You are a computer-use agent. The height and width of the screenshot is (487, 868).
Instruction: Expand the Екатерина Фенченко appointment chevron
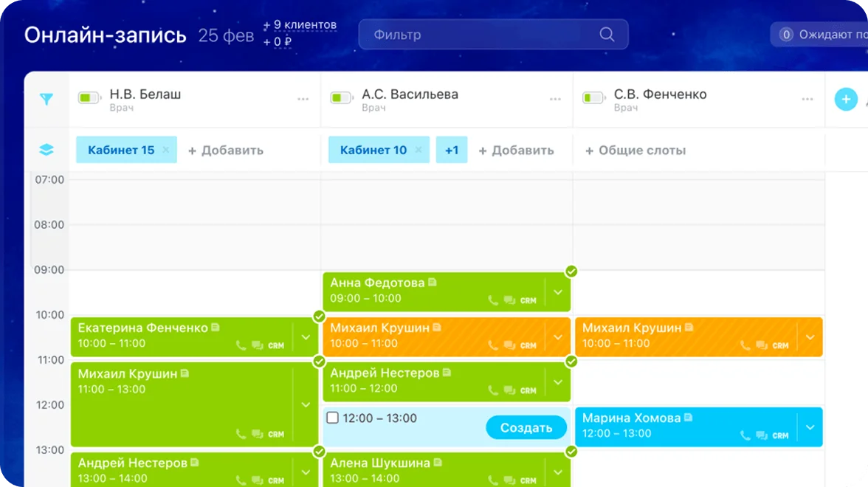tap(306, 336)
